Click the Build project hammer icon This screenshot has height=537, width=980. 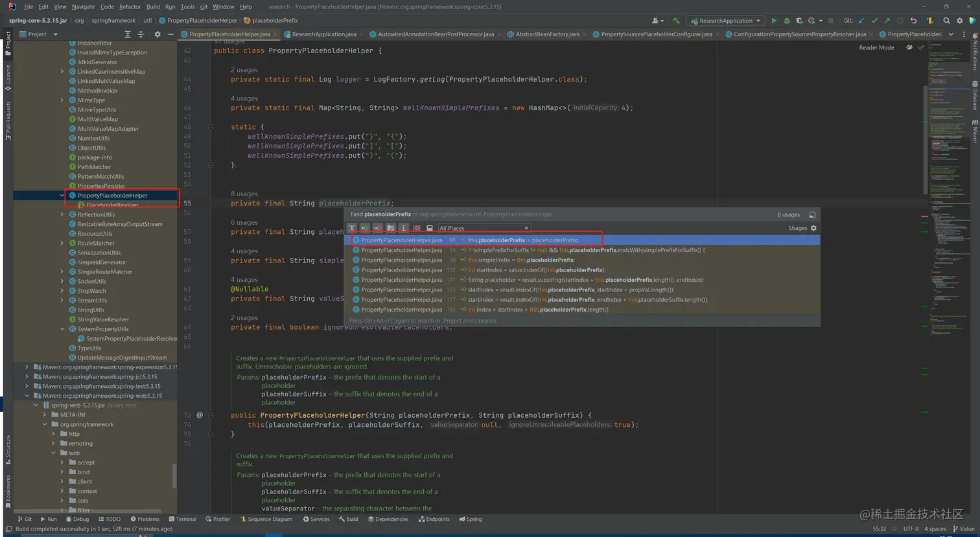pyautogui.click(x=676, y=21)
